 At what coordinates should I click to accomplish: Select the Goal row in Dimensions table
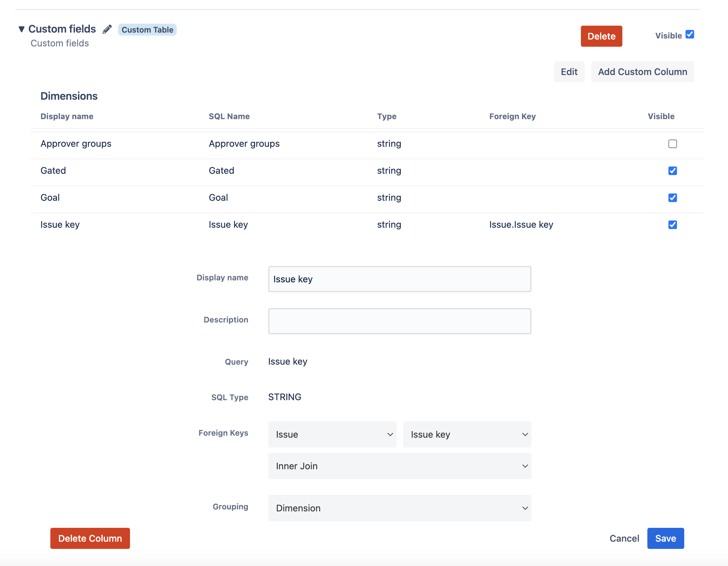tap(50, 198)
